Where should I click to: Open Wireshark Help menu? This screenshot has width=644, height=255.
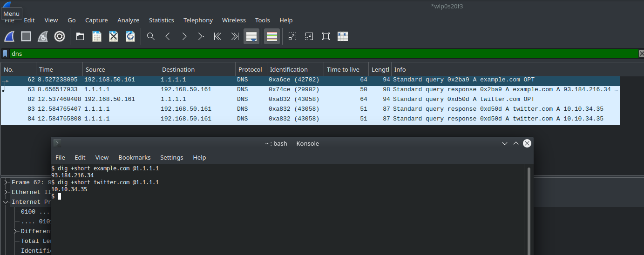[286, 20]
